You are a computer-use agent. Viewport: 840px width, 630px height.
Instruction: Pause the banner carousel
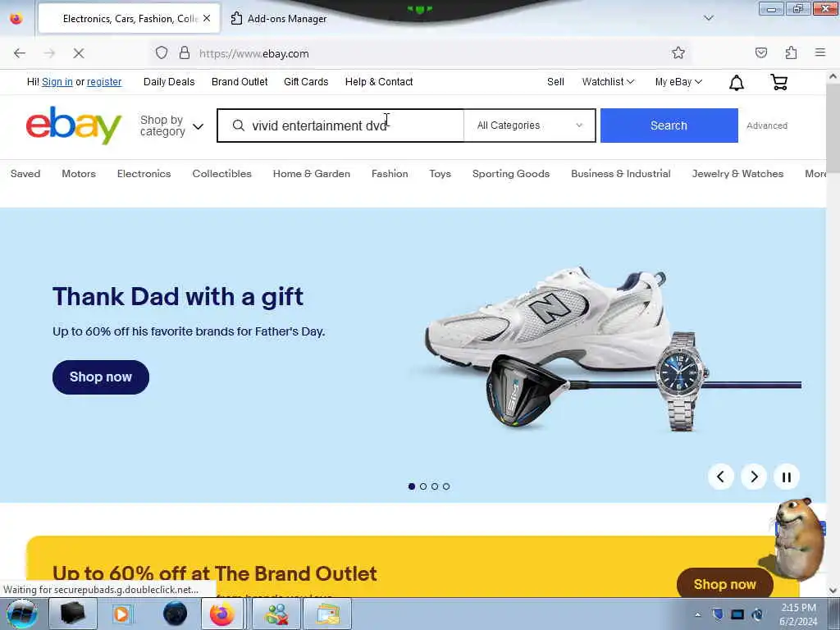pyautogui.click(x=786, y=477)
